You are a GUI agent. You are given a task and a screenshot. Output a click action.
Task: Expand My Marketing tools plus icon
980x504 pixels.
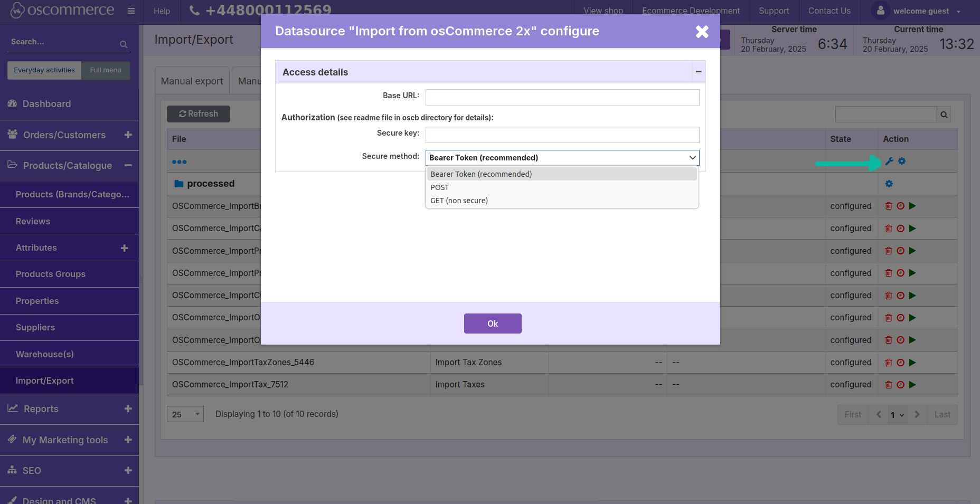[128, 440]
